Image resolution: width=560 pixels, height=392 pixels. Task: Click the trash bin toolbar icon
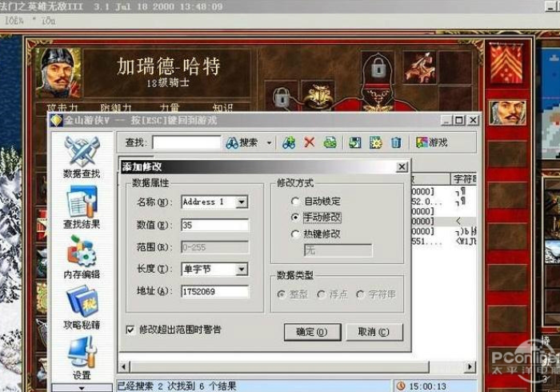click(x=396, y=143)
